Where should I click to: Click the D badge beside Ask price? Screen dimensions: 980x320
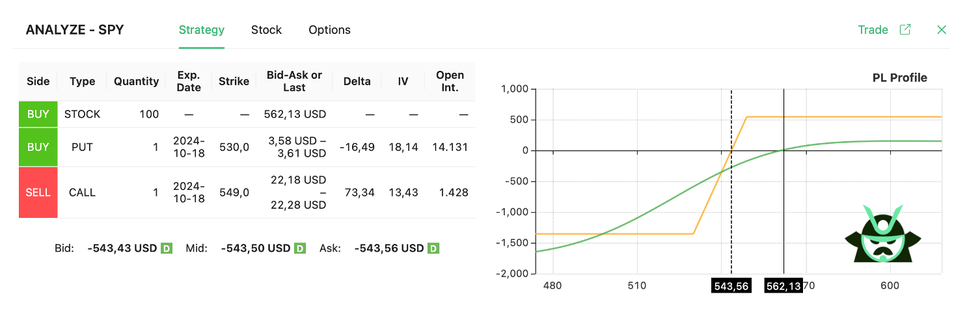click(x=433, y=248)
